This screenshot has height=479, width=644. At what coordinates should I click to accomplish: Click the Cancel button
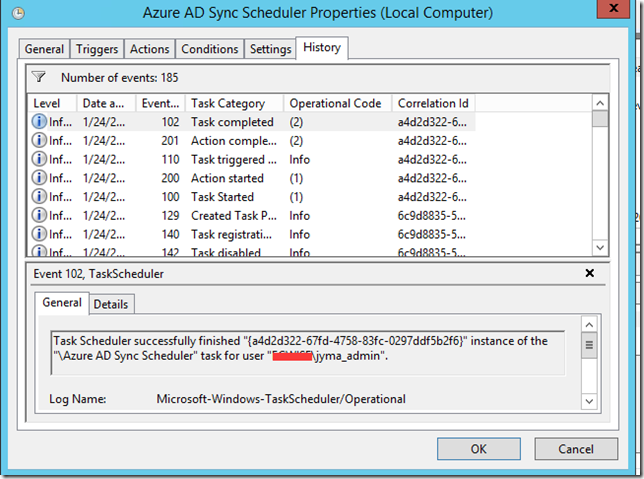[x=576, y=449]
